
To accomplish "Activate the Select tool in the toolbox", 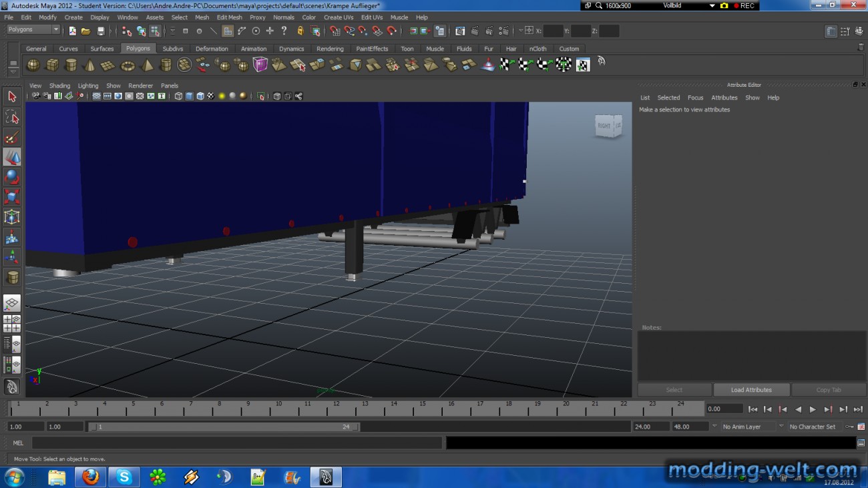I will (x=12, y=97).
